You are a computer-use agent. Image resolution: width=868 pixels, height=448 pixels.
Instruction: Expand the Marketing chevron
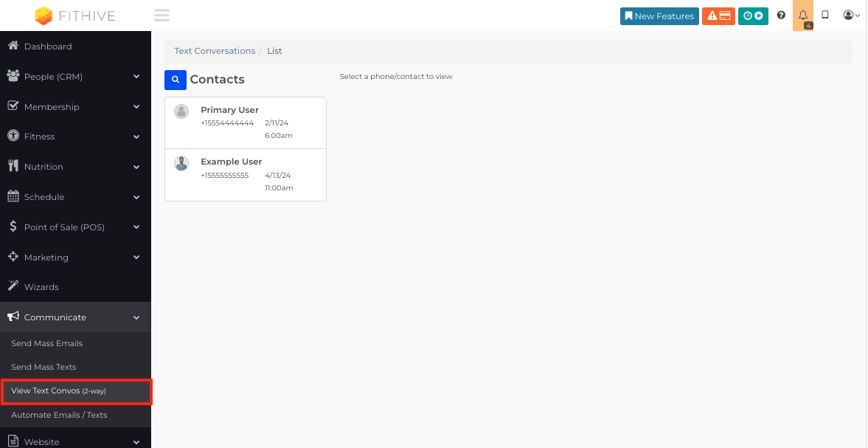(136, 257)
